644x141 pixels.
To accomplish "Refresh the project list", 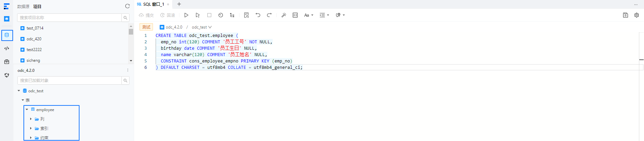I will click(x=127, y=6).
